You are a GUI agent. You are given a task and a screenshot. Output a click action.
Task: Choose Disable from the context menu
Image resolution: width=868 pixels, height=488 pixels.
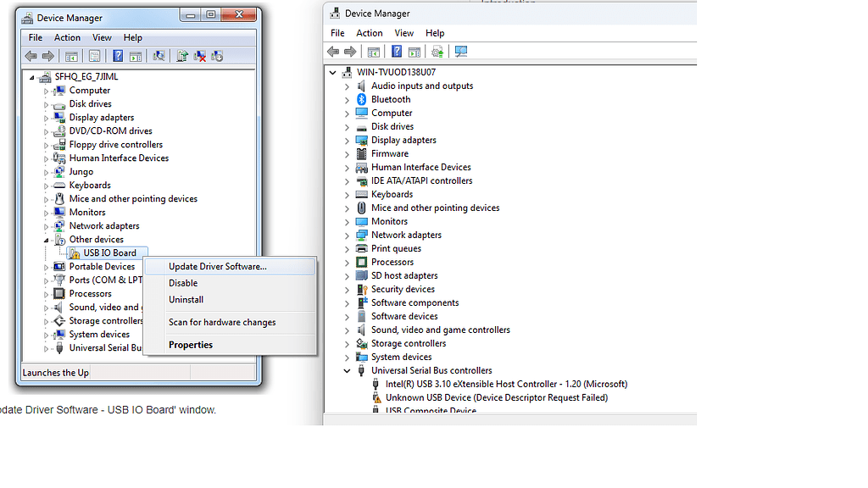pos(183,283)
